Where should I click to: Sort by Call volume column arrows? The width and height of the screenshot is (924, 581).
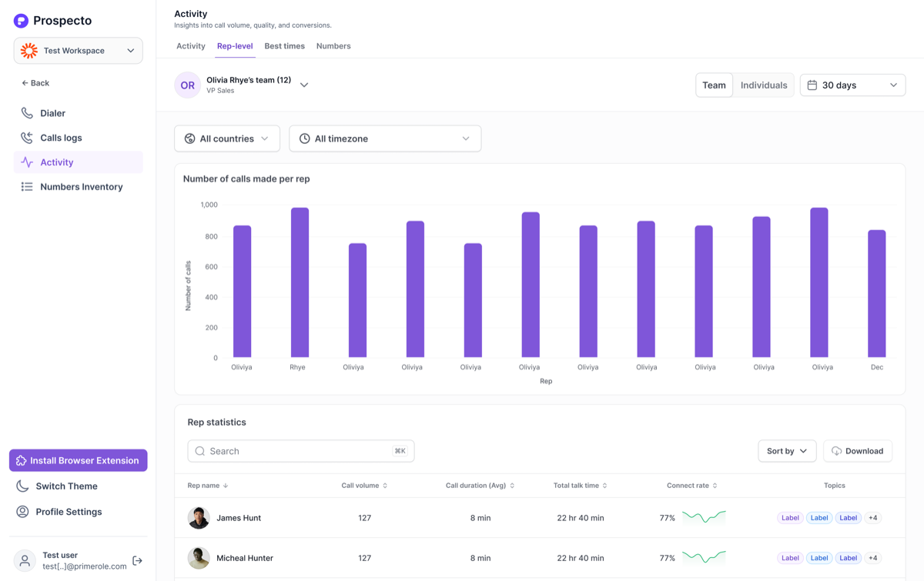(x=385, y=486)
